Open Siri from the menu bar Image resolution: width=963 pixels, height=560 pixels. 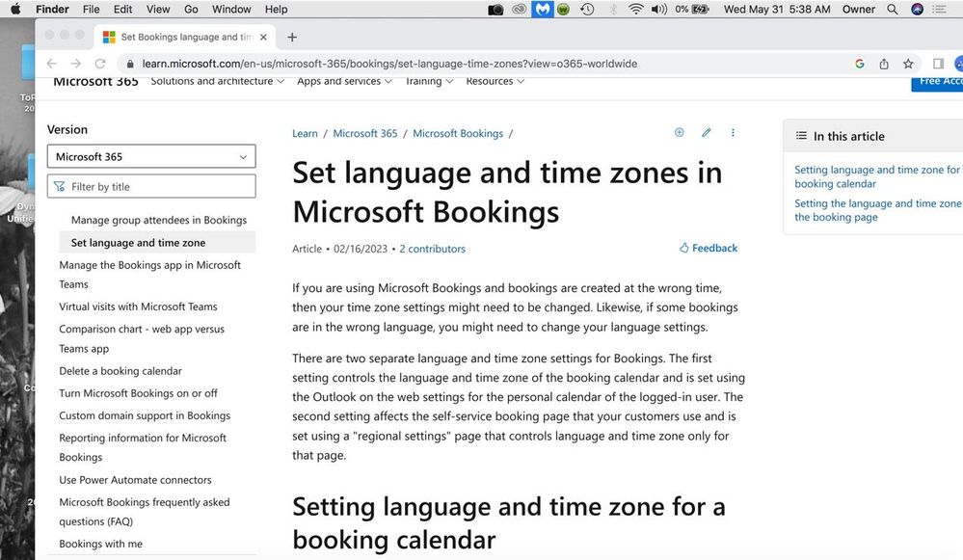(917, 10)
